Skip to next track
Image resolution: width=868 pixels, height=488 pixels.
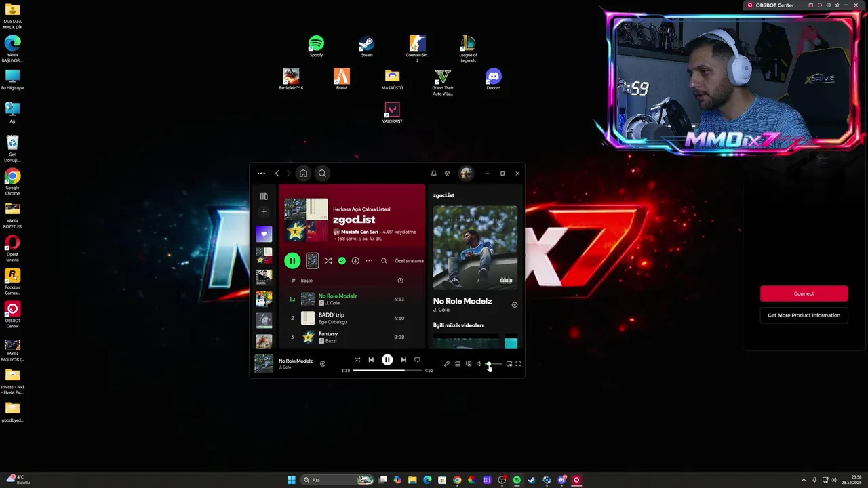(403, 360)
